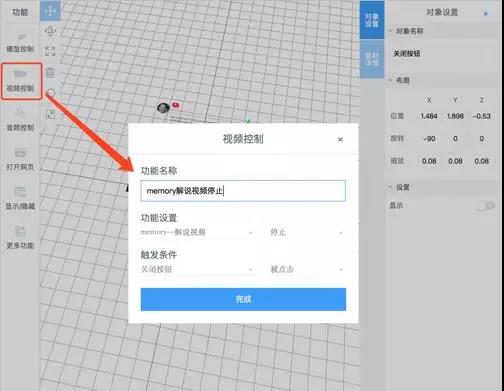Click the bottom toolbar icon below circle tool

[50, 115]
